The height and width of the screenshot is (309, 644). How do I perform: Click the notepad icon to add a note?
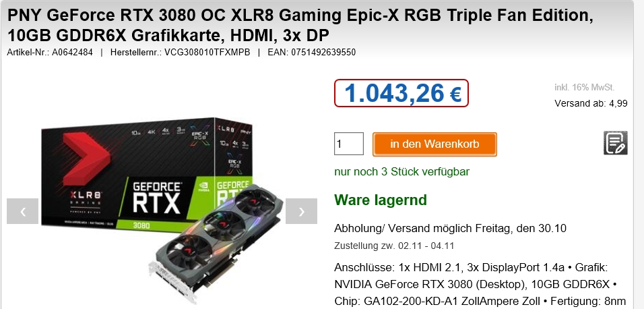615,143
